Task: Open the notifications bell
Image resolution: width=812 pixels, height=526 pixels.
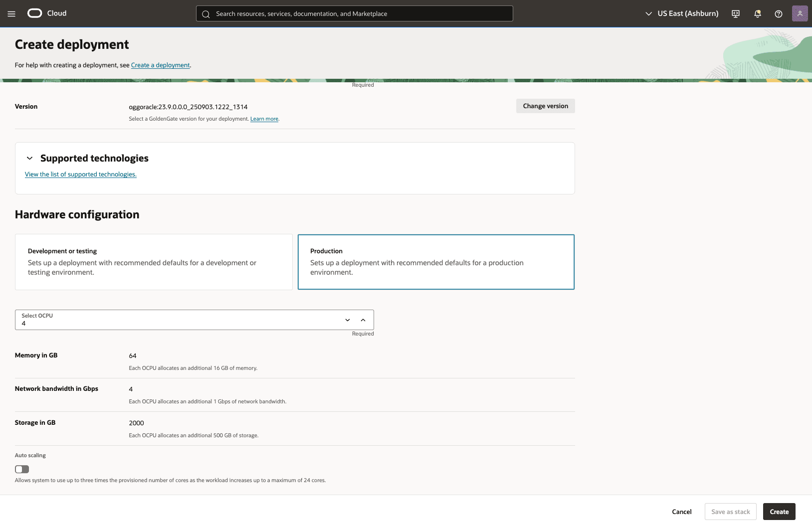Action: tap(757, 13)
